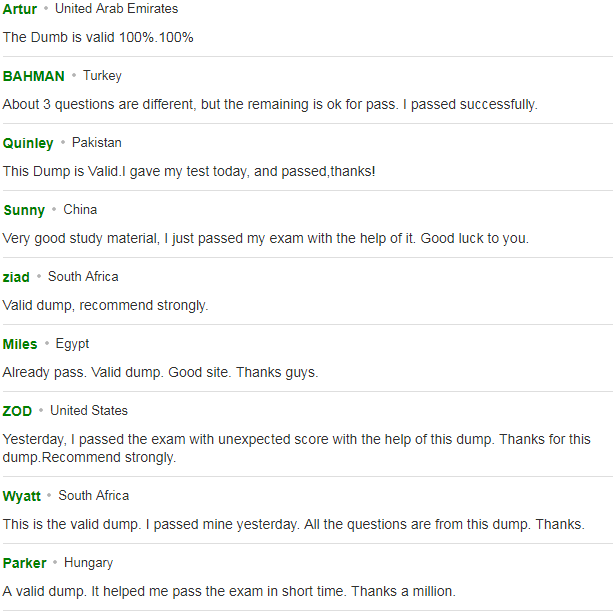Click ZOD's comment about unexpected score
This screenshot has width=614, height=614.
(296, 448)
